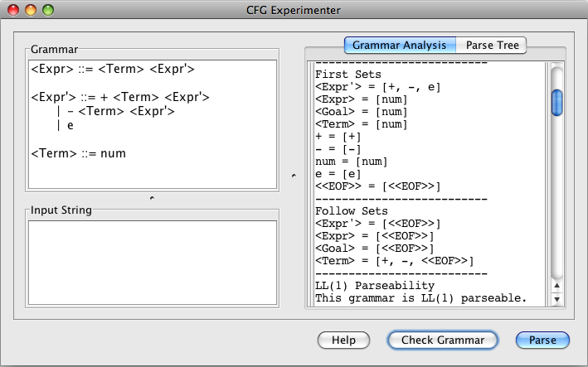Click the line "| - <Term> <Expr'>"
The width and height of the screenshot is (588, 367).
click(116, 111)
